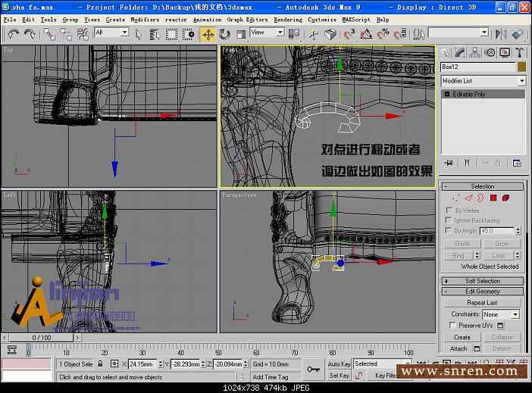This screenshot has width=532, height=393.
Task: Switch to the Motion command panel
Action: tap(490, 52)
